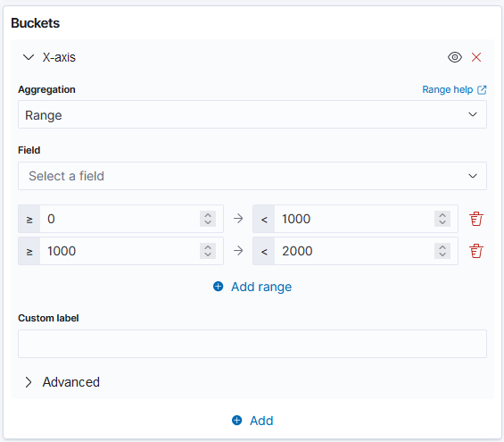Click the arrow icon between 0 and 1000
504x442 pixels.
[x=238, y=219]
